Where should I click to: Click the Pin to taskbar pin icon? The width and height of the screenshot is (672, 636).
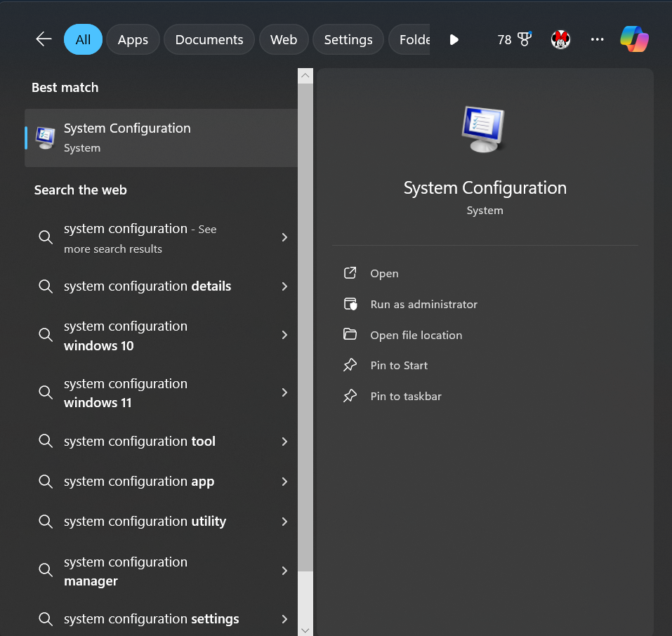350,395
